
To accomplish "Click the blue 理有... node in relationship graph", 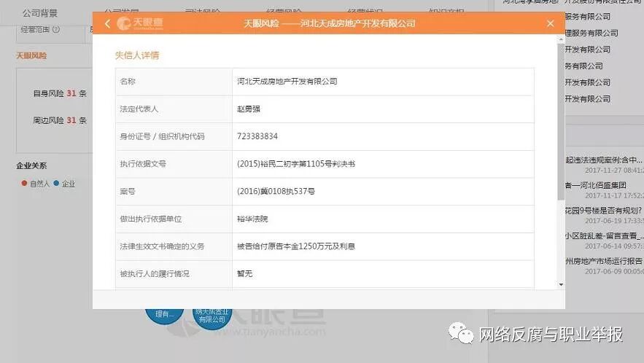I will click(x=163, y=315).
